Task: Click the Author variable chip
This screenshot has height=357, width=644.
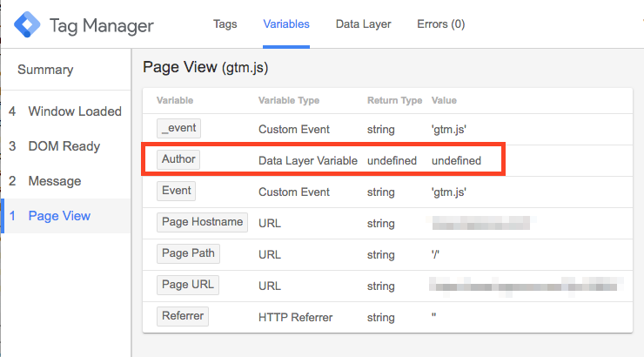Action: click(x=178, y=159)
